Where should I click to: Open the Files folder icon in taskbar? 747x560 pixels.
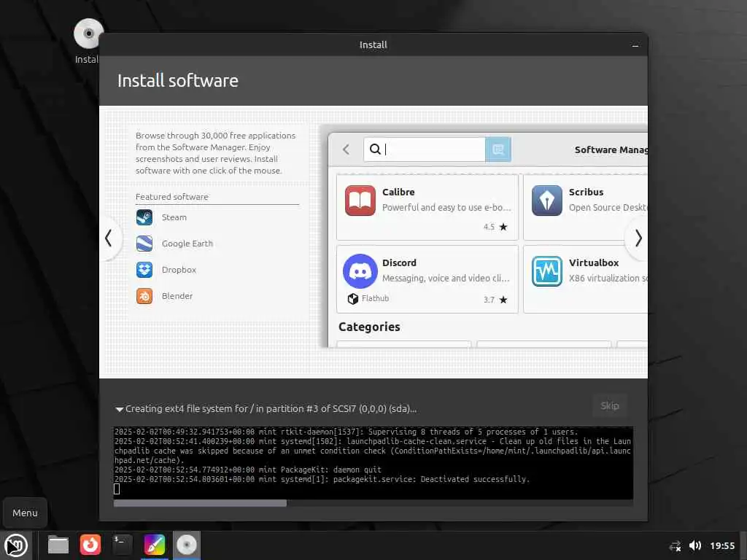[x=58, y=545]
